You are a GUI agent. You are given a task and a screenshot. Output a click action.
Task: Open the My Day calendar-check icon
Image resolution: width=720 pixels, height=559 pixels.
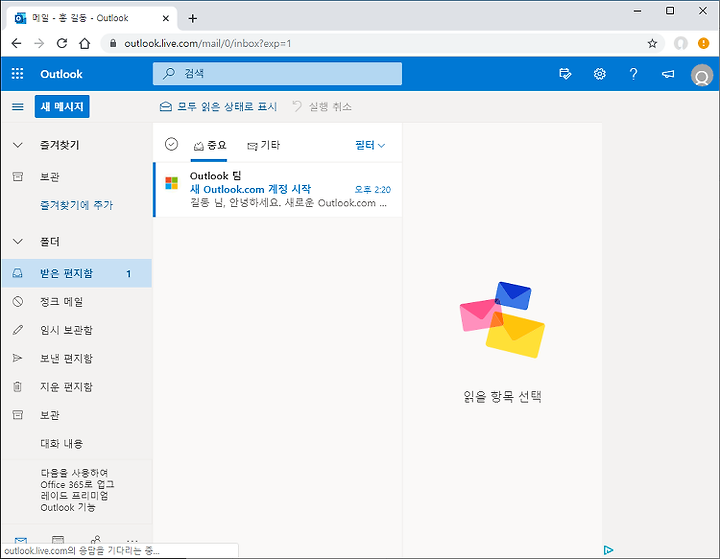tap(565, 73)
